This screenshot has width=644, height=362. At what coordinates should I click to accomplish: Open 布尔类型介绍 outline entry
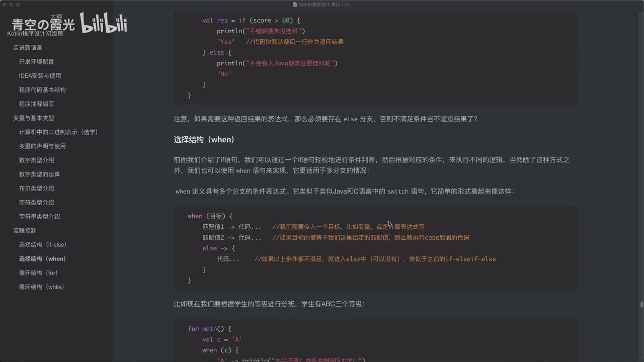click(36, 189)
